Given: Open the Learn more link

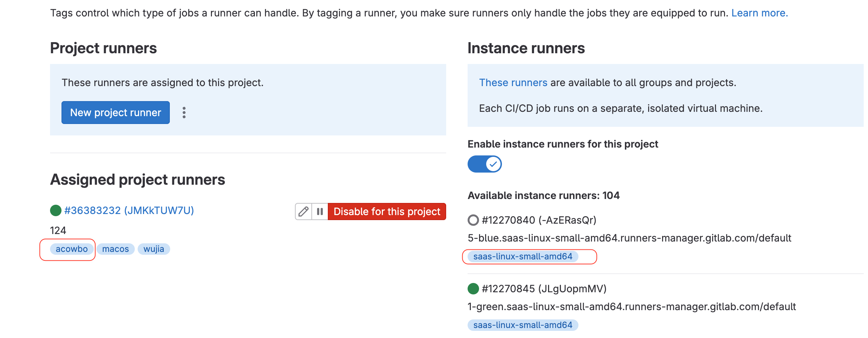Looking at the screenshot, I should pos(760,13).
